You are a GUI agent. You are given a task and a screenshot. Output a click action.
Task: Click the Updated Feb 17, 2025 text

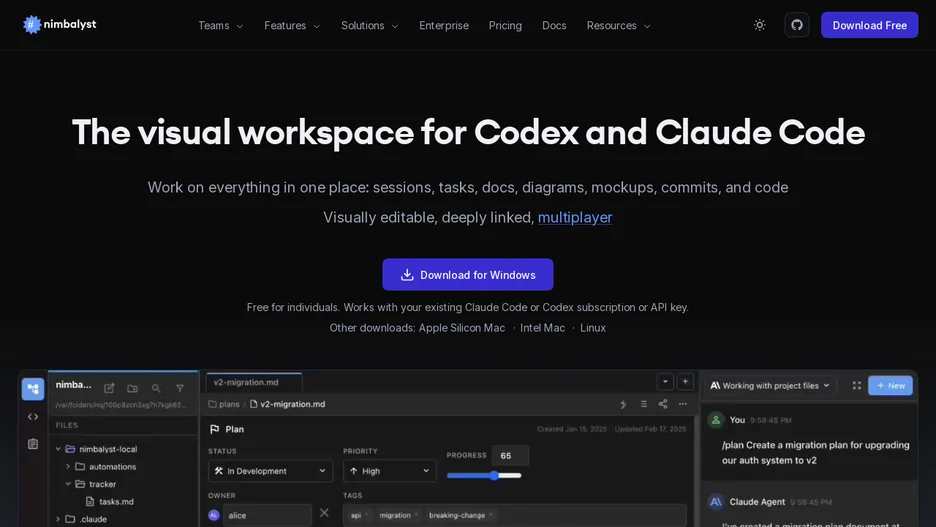click(651, 429)
